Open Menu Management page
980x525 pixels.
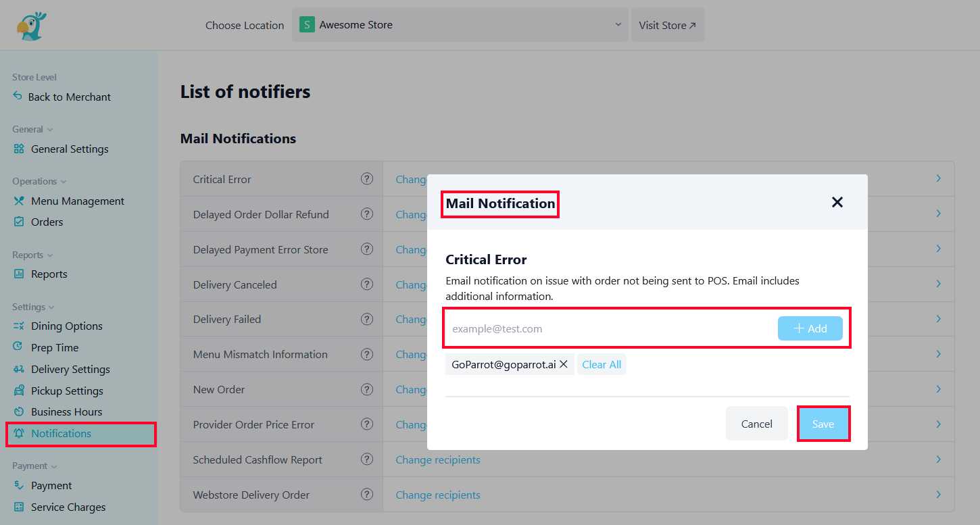click(68, 201)
